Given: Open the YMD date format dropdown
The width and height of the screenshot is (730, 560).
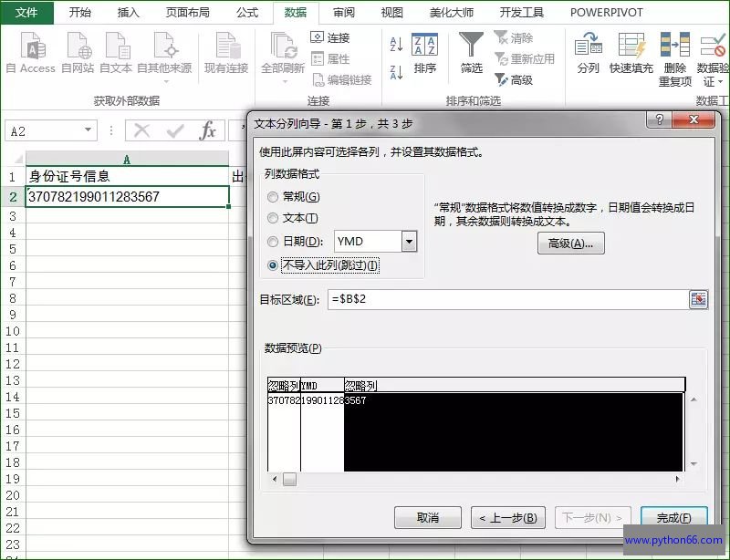Looking at the screenshot, I should 409,242.
